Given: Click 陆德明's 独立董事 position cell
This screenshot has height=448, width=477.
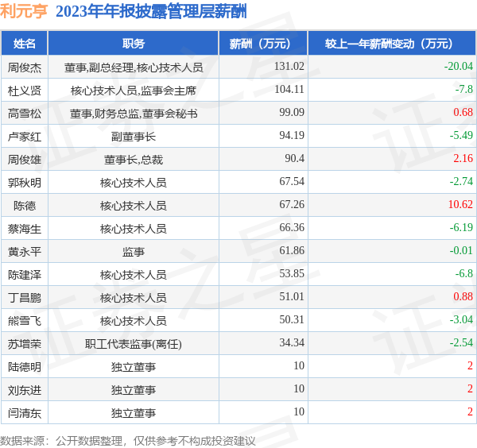Looking at the screenshot, I should [134, 367].
